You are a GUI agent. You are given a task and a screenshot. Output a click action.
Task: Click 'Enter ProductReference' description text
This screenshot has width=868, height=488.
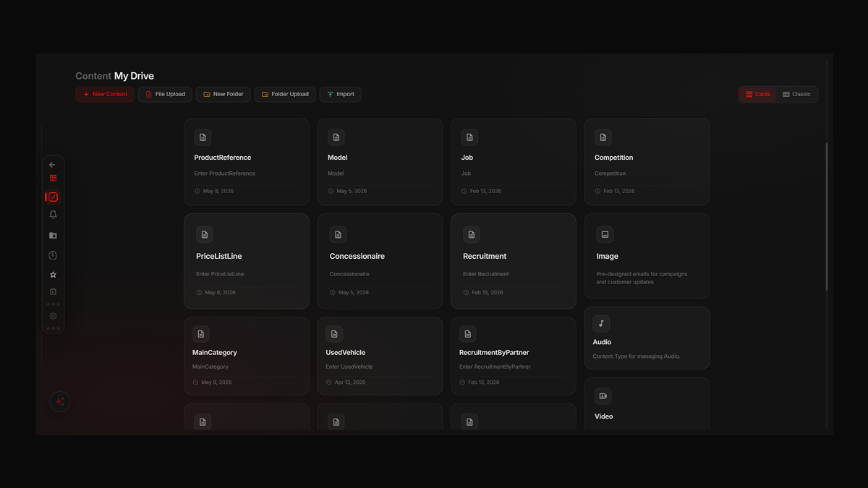225,174
